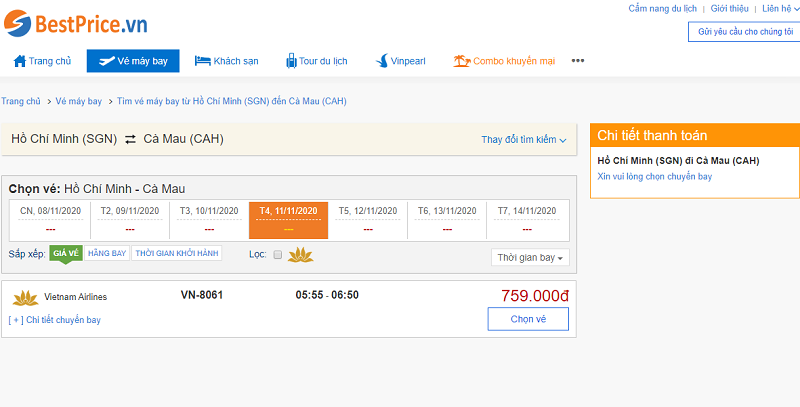Select the Vé máy bay navigation tab
This screenshot has width=800, height=407.
[133, 61]
